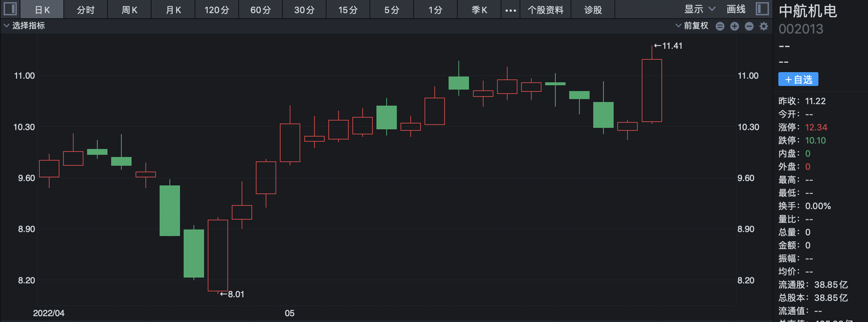This screenshot has height=322, width=868.
Task: Open the 个股资料 page
Action: 546,10
